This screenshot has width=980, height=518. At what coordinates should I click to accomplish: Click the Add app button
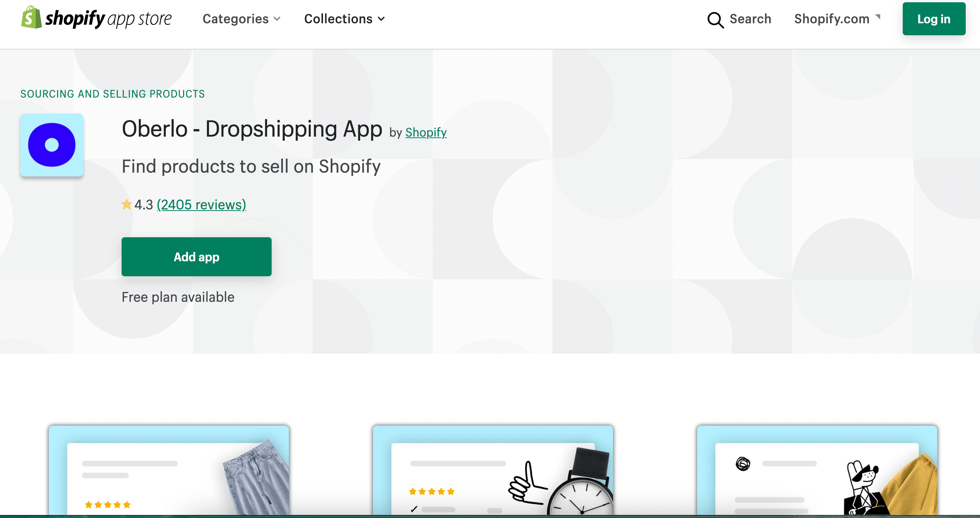click(196, 257)
